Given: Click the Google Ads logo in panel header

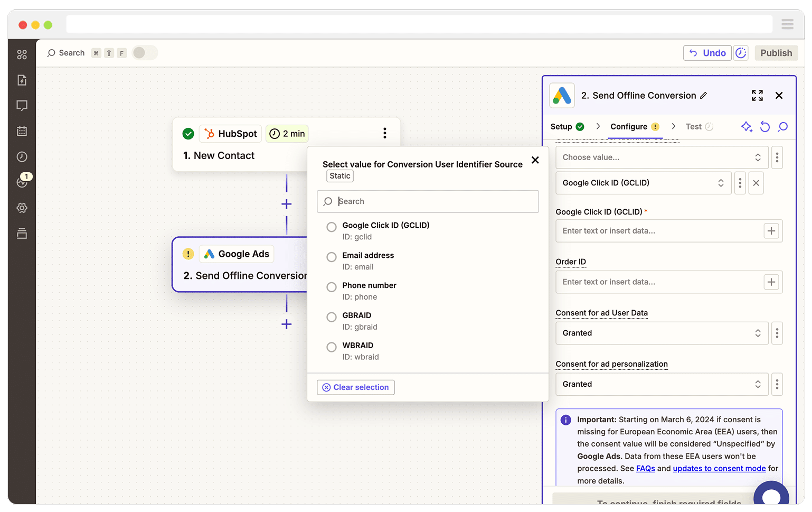Looking at the screenshot, I should 562,96.
